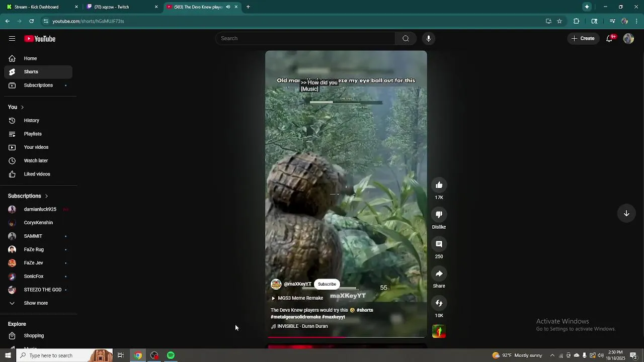
Task: Open SonicFox subscription channel
Action: click(38, 277)
